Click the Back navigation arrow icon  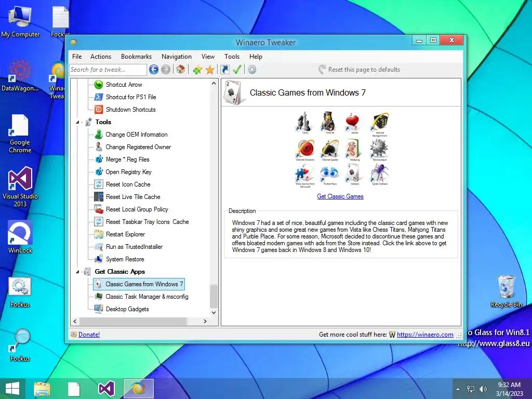[154, 70]
